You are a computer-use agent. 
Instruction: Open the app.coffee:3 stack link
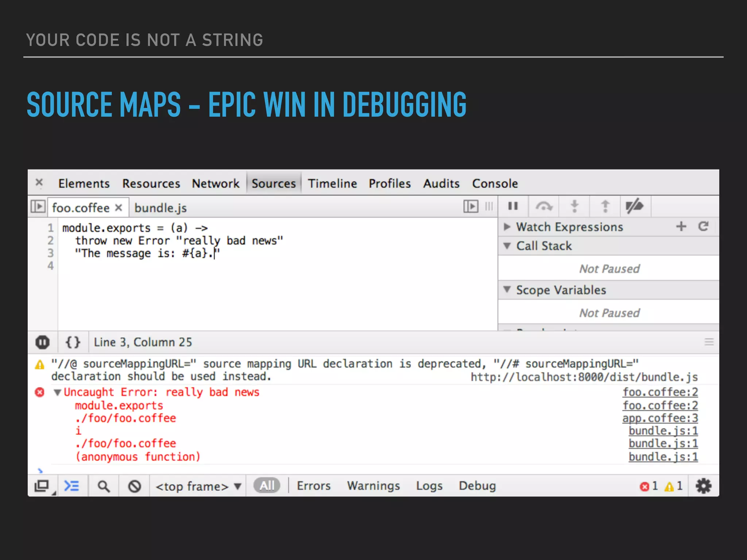[660, 418]
